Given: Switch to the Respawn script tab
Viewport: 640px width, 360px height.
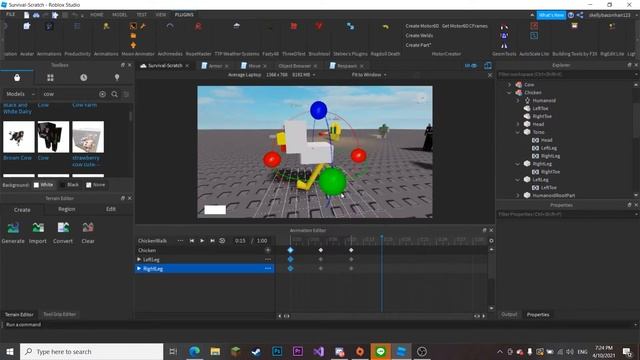Looking at the screenshot, I should tap(346, 66).
